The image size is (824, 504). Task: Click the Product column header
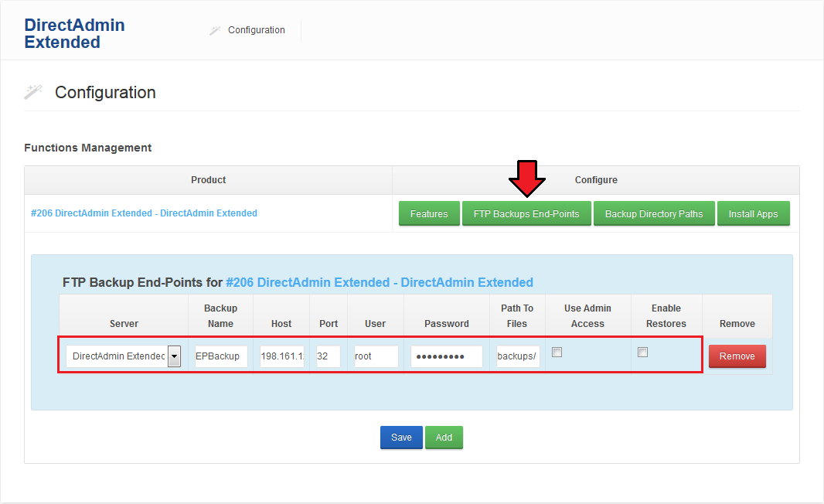(x=208, y=180)
